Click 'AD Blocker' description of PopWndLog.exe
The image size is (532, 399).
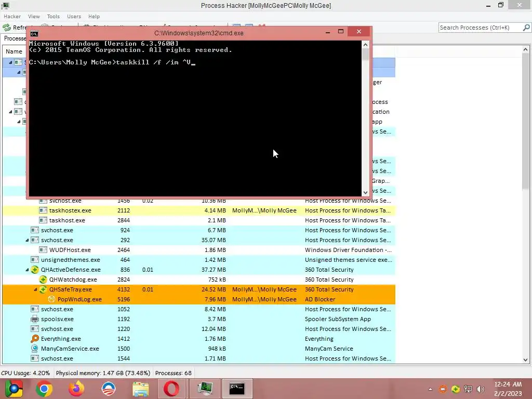pos(320,299)
